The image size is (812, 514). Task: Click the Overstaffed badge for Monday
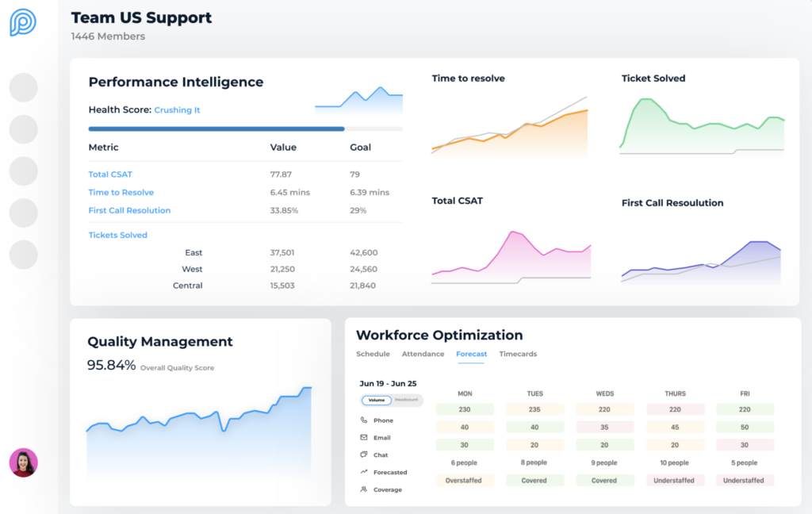464,481
